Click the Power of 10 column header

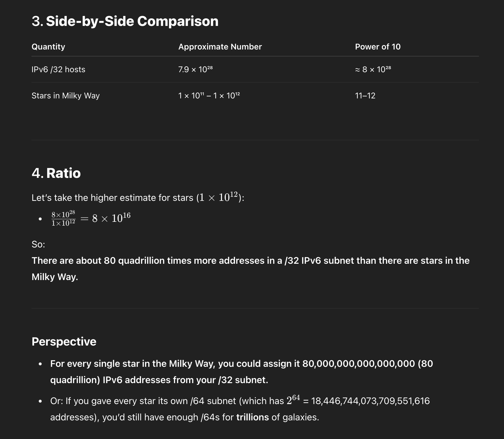coord(378,47)
